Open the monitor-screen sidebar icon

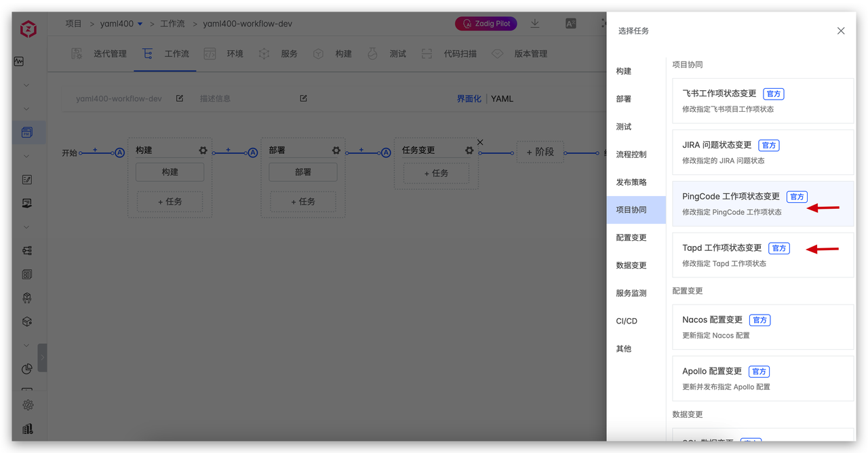[27, 203]
